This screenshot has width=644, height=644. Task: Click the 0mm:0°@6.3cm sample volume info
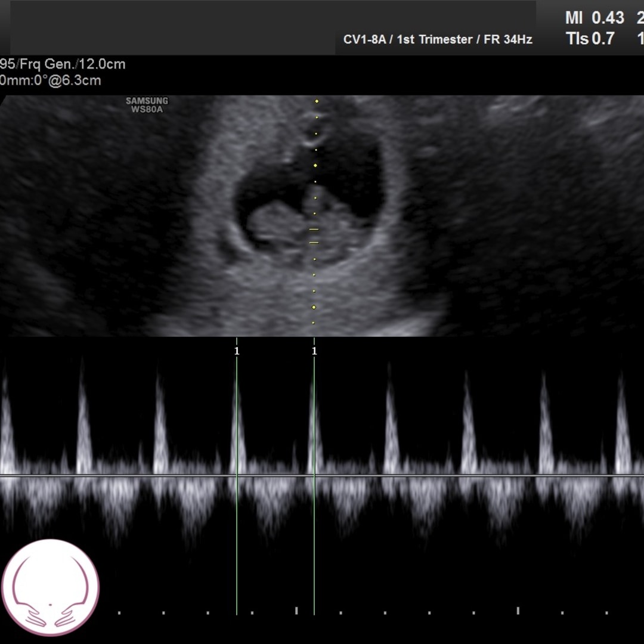click(x=51, y=80)
